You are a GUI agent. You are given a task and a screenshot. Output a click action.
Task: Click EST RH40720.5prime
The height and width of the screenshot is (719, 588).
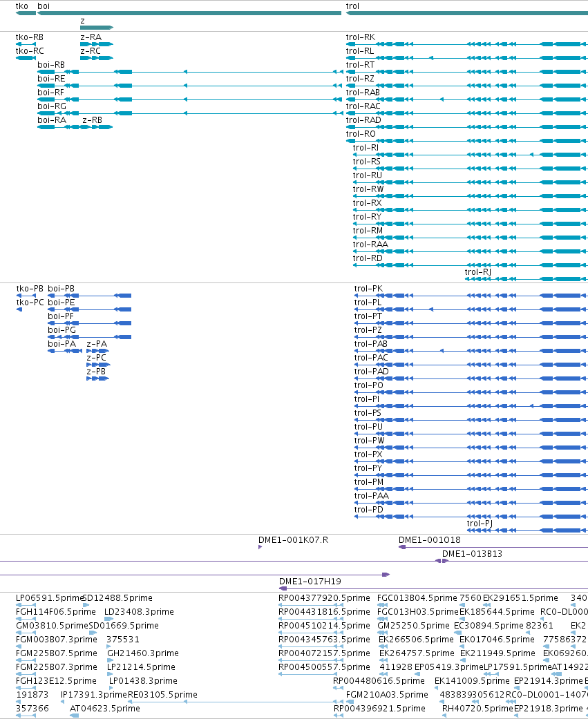click(478, 709)
